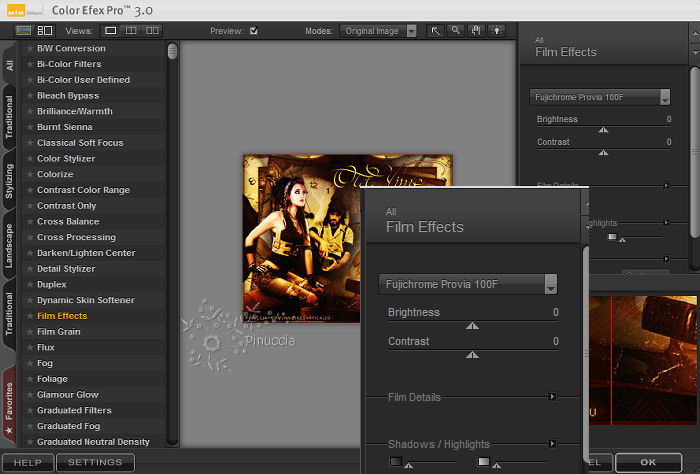This screenshot has height=474, width=700.
Task: Expand the Film Details section
Action: click(551, 397)
